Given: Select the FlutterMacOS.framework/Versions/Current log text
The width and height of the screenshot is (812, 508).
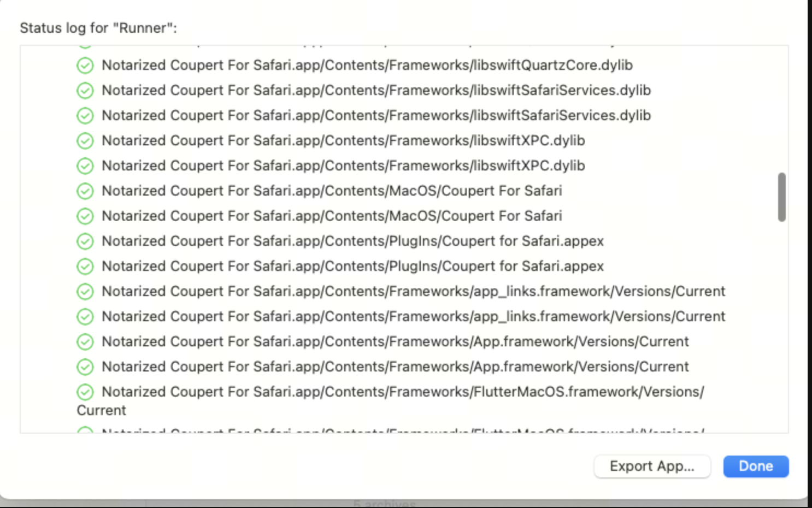Looking at the screenshot, I should (391, 401).
